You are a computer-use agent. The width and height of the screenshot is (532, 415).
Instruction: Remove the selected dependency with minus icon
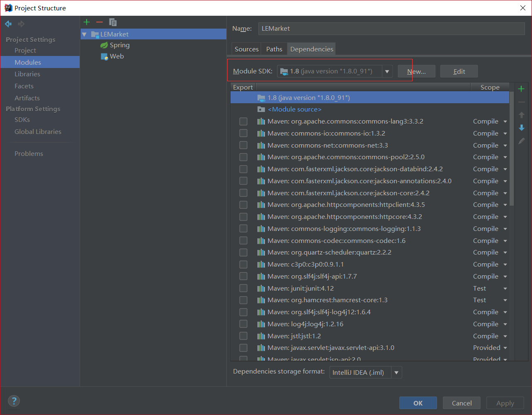(521, 102)
